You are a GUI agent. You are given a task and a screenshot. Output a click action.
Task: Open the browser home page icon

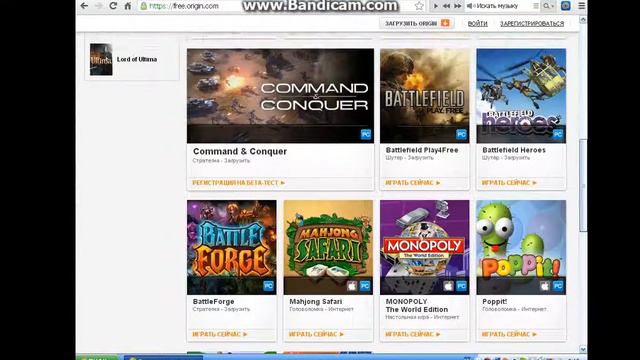(x=128, y=6)
